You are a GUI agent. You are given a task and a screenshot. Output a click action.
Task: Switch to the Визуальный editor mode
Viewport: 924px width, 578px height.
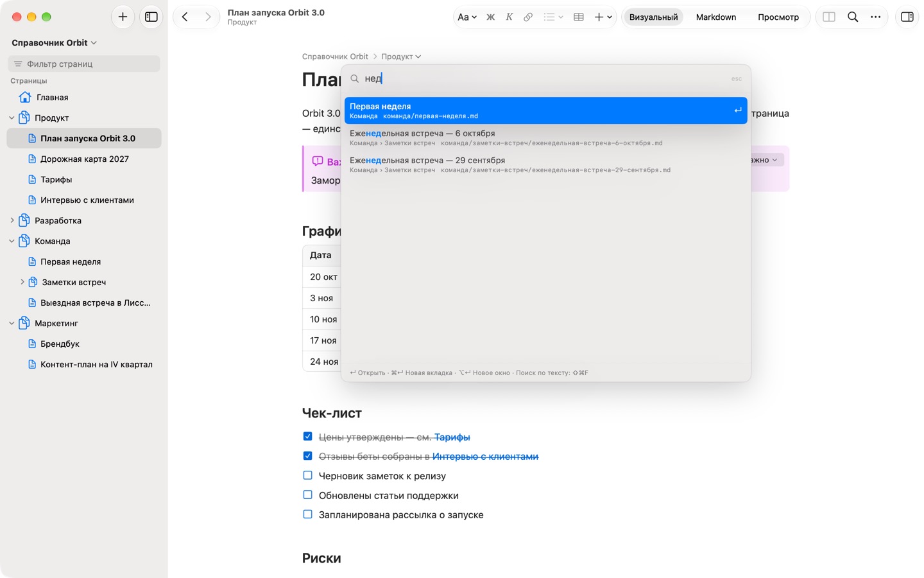pos(653,17)
